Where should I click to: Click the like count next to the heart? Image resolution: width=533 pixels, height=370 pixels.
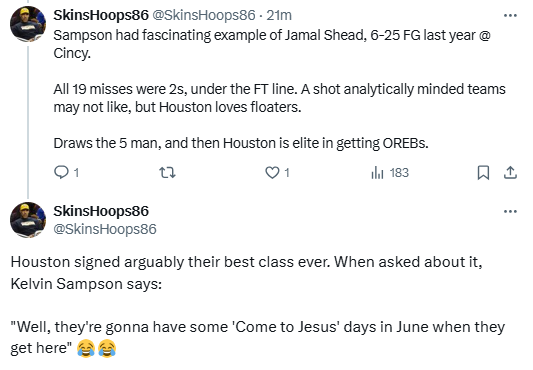pyautogui.click(x=287, y=173)
